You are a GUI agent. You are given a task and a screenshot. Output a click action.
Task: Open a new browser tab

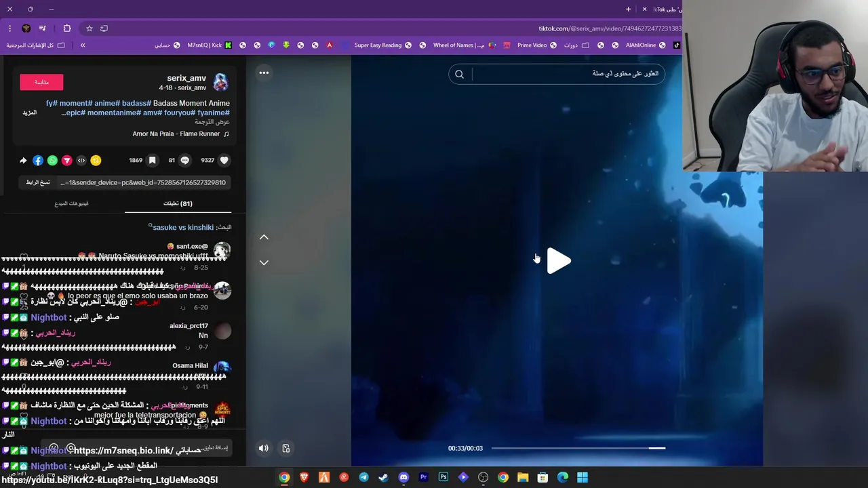tap(628, 9)
